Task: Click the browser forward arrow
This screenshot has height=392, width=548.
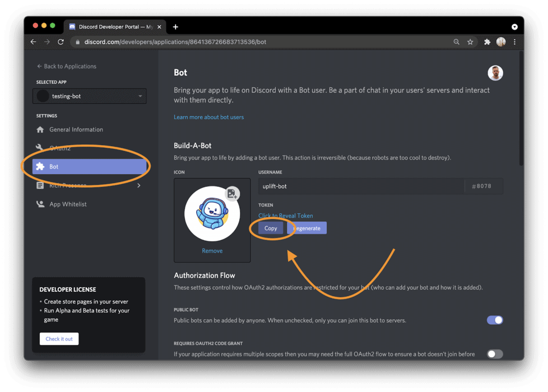Action: point(47,42)
